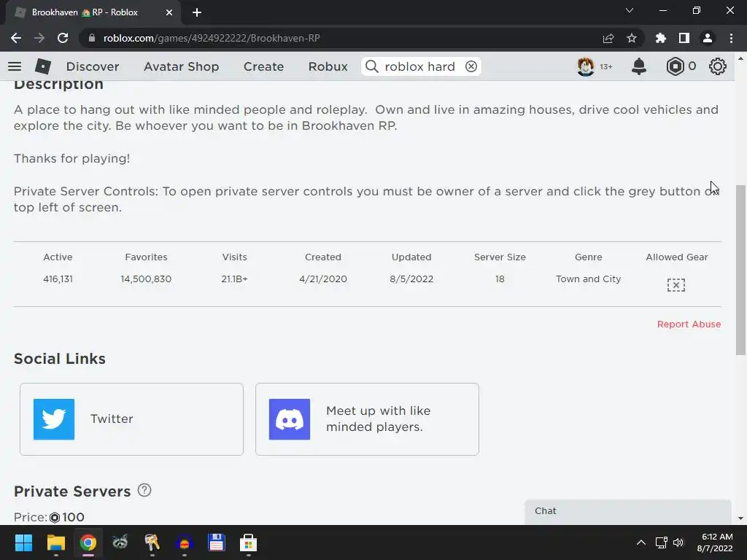Click the Active count 416,131
This screenshot has width=747, height=560.
pyautogui.click(x=58, y=279)
